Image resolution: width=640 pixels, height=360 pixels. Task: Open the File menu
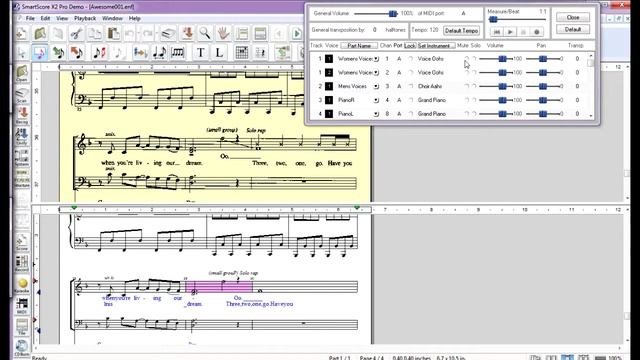pyautogui.click(x=30, y=18)
